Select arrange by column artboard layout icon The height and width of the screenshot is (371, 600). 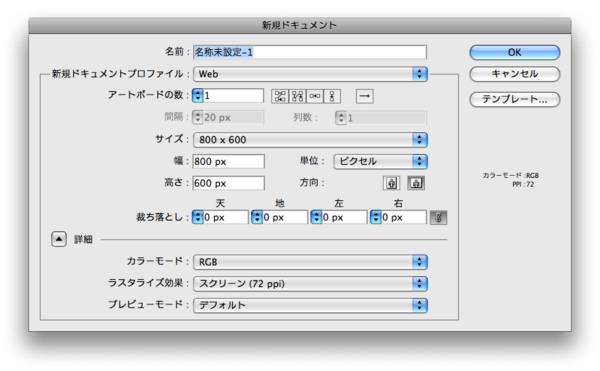[332, 96]
